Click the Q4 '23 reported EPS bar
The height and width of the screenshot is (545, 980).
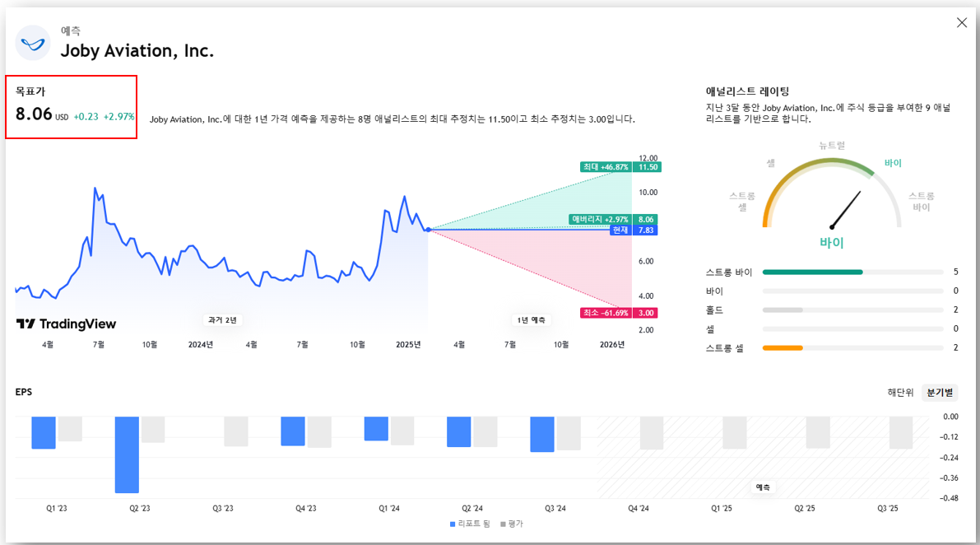click(293, 431)
